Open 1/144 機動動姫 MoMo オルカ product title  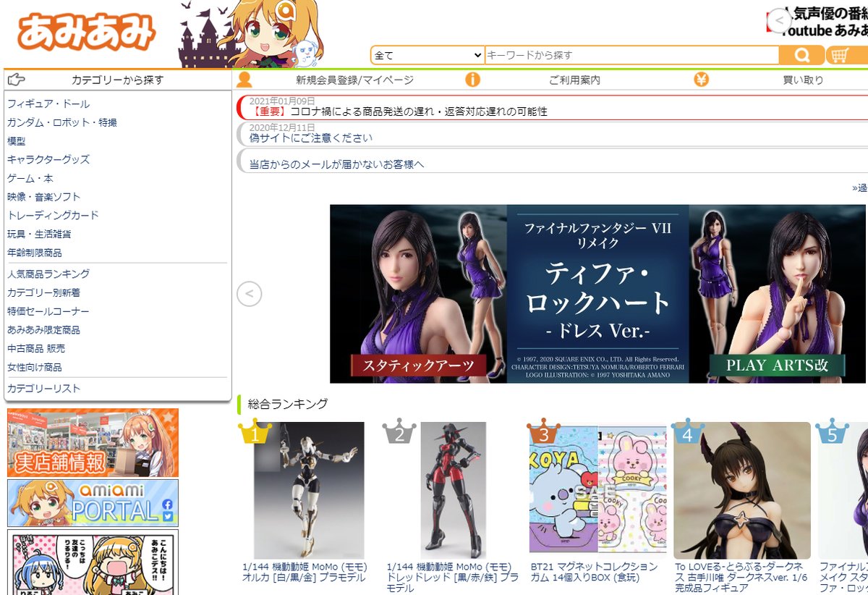[305, 572]
